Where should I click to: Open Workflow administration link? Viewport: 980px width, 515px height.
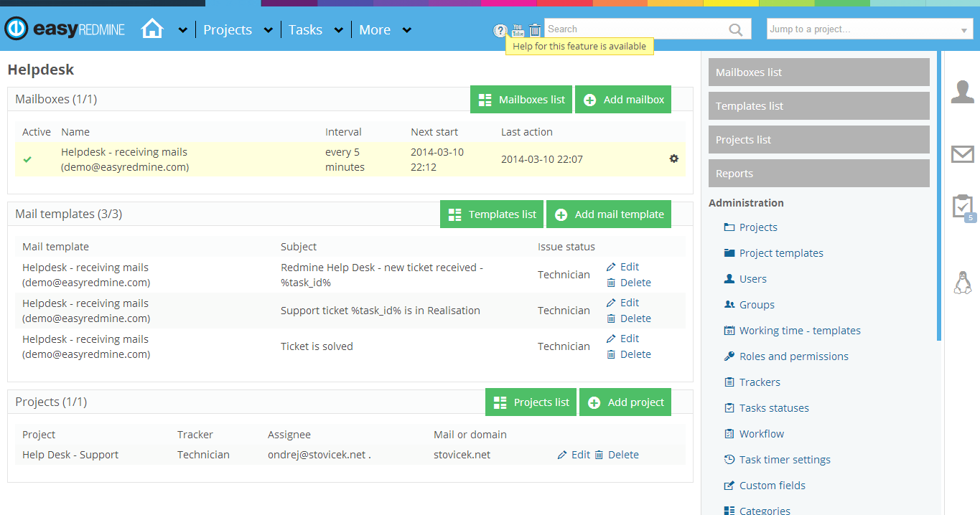coord(762,434)
